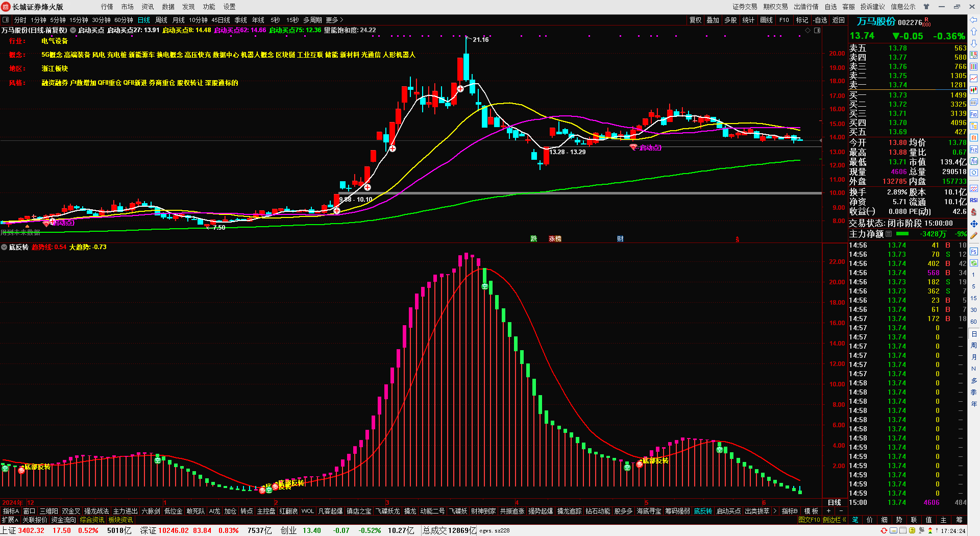The height and width of the screenshot is (536, 980).
Task: Select the 底反转 indicator tab
Action: 703,511
